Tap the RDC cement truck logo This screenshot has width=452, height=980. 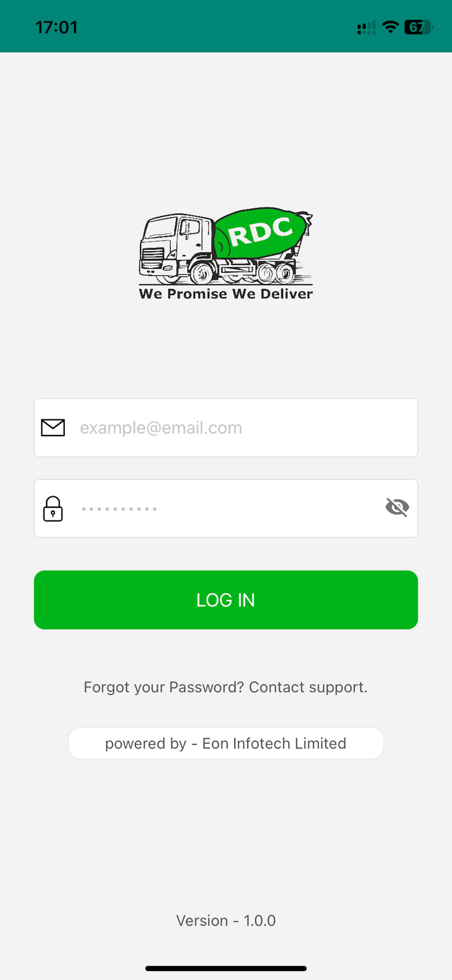(x=226, y=253)
